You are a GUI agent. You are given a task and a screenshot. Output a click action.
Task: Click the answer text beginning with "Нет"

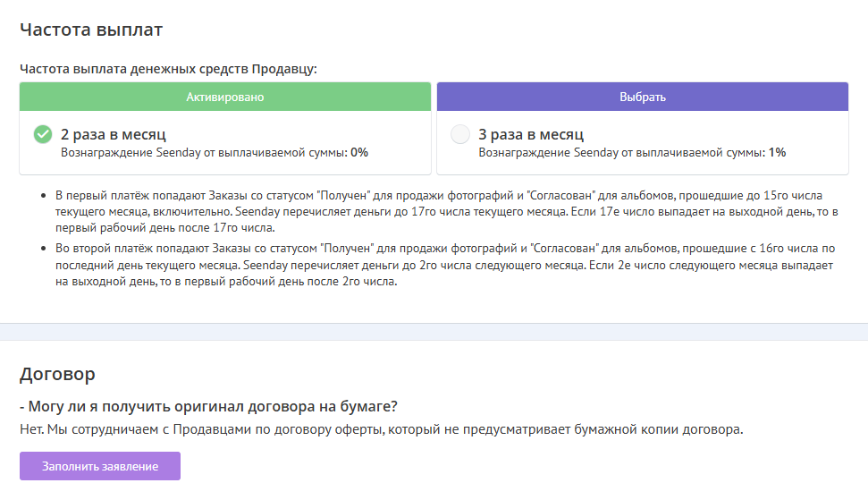coord(381,429)
